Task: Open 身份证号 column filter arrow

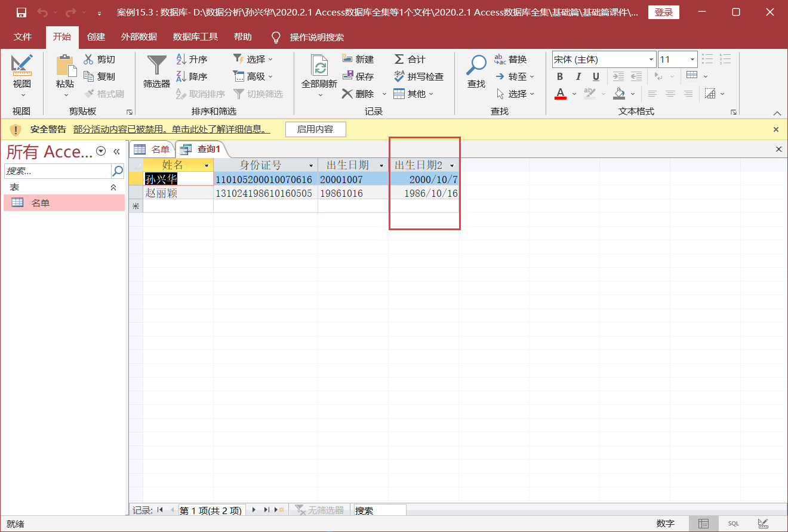Action: [x=311, y=165]
